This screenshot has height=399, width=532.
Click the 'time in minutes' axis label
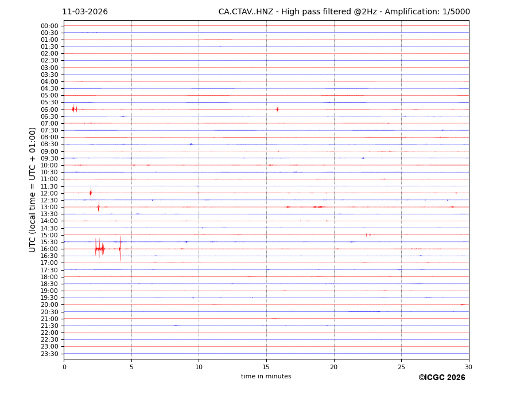266,377
